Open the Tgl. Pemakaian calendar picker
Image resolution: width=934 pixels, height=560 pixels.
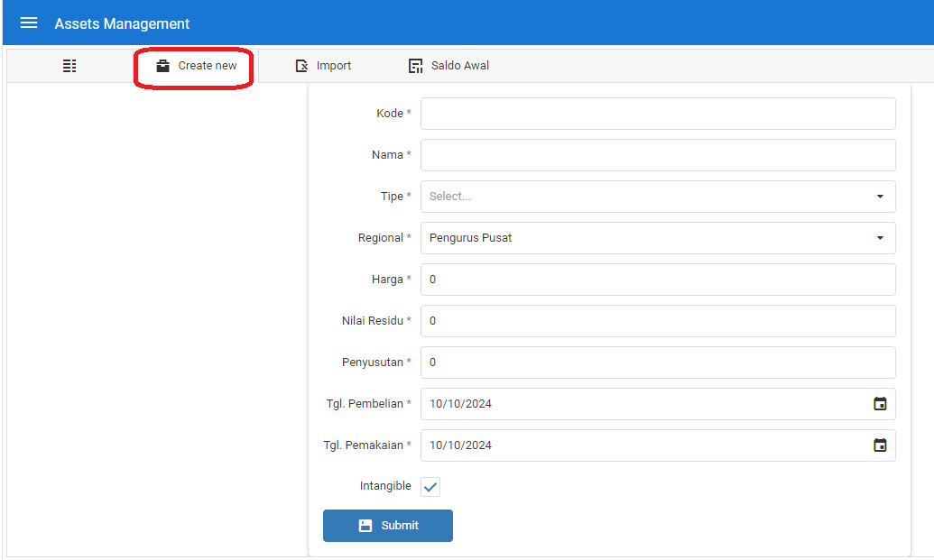click(880, 445)
